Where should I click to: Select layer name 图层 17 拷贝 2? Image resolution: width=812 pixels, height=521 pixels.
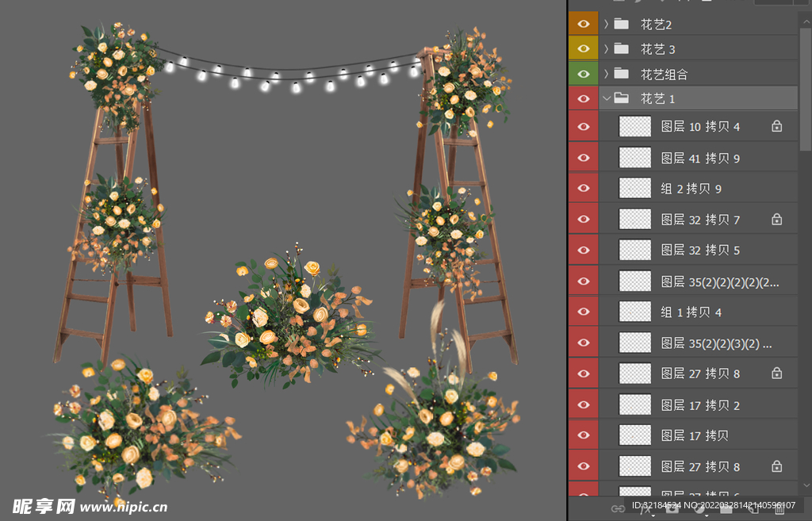pyautogui.click(x=700, y=405)
